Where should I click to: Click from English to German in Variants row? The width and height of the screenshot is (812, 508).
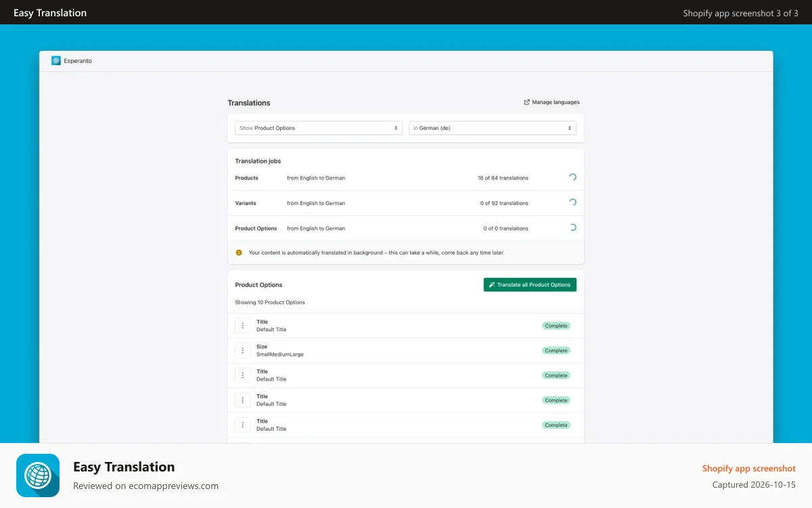pyautogui.click(x=316, y=203)
